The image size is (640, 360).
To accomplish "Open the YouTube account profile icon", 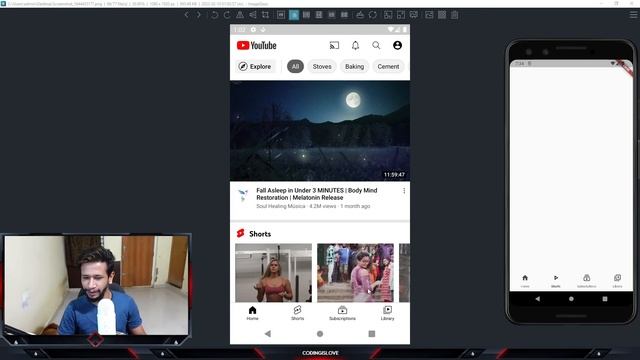I will tap(397, 45).
